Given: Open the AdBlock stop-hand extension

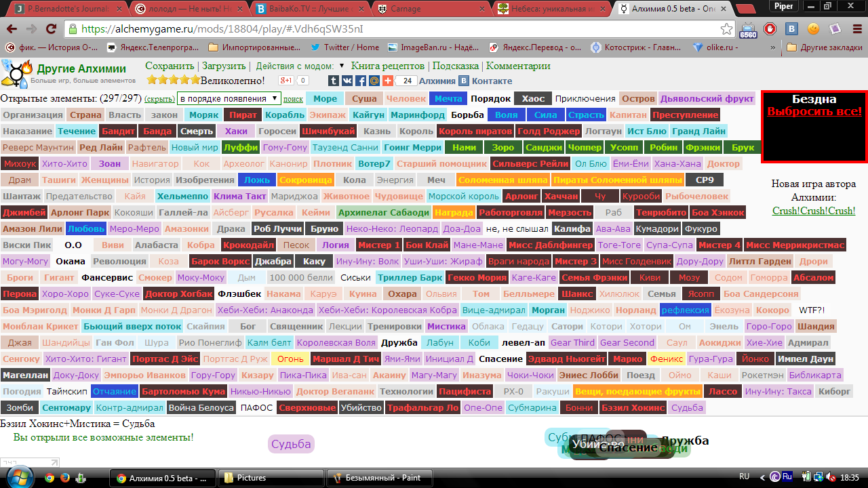Looking at the screenshot, I should (x=770, y=29).
